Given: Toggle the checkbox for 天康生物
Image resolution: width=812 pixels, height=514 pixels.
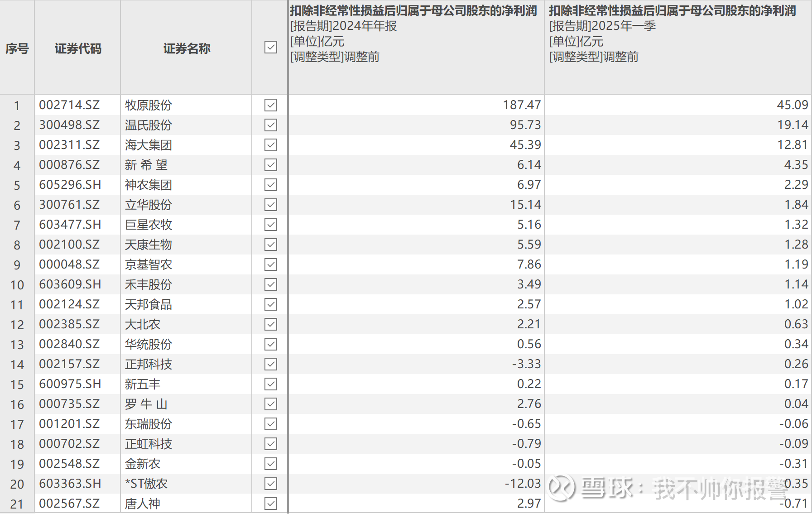Looking at the screenshot, I should 271,245.
